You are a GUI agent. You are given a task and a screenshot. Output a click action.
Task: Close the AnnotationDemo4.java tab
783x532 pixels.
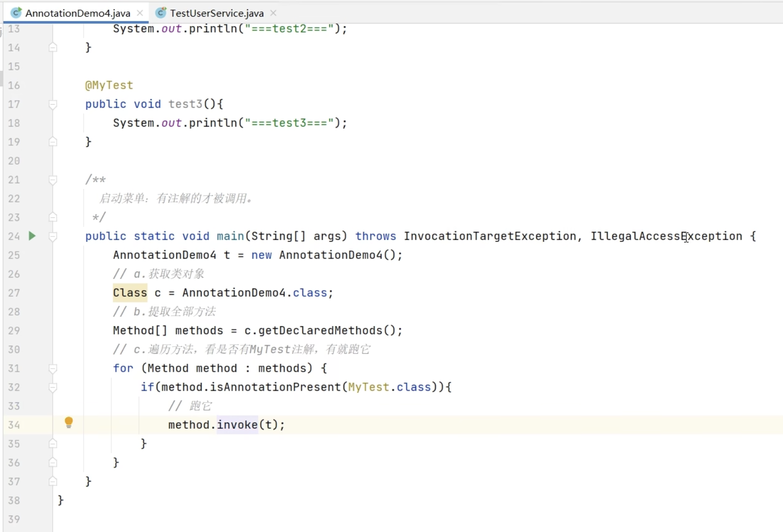[x=140, y=13]
